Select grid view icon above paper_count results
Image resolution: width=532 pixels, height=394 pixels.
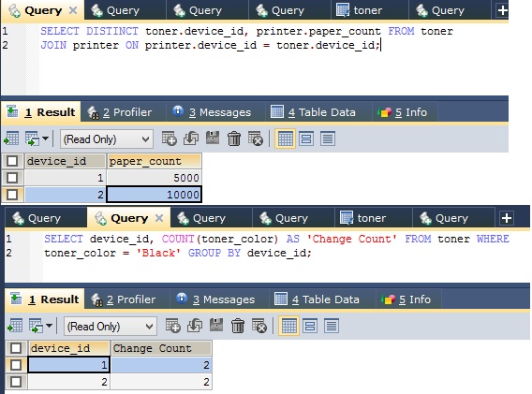pyautogui.click(x=285, y=139)
